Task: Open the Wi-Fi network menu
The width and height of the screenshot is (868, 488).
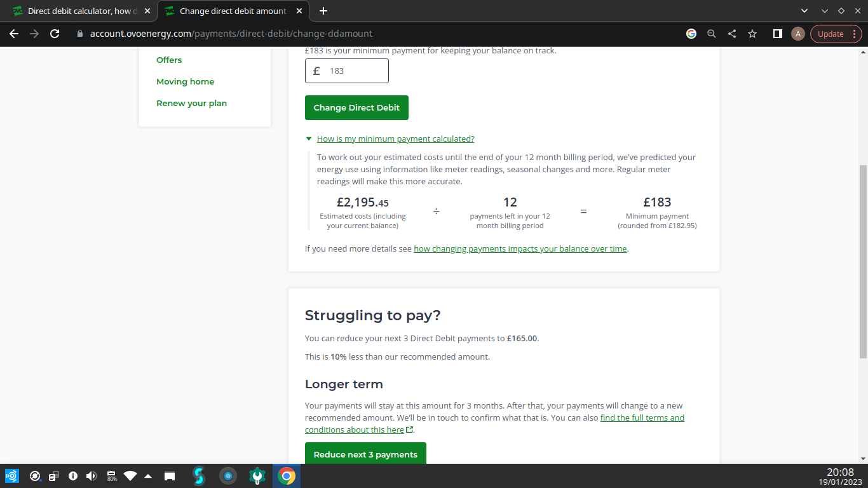Action: 130,476
